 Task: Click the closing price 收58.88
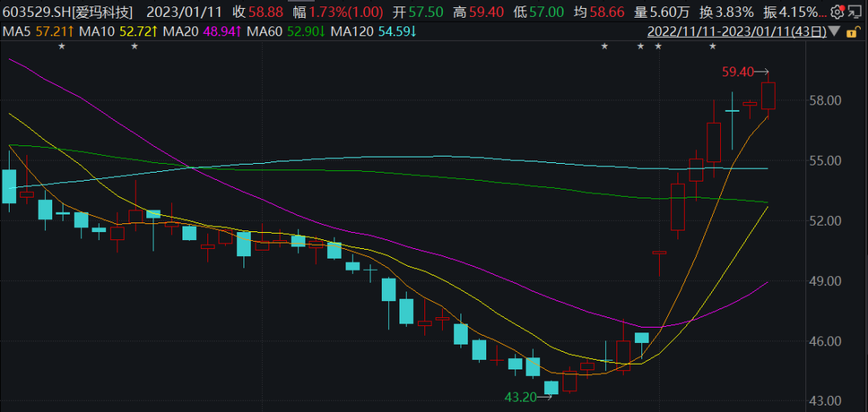[x=257, y=11]
